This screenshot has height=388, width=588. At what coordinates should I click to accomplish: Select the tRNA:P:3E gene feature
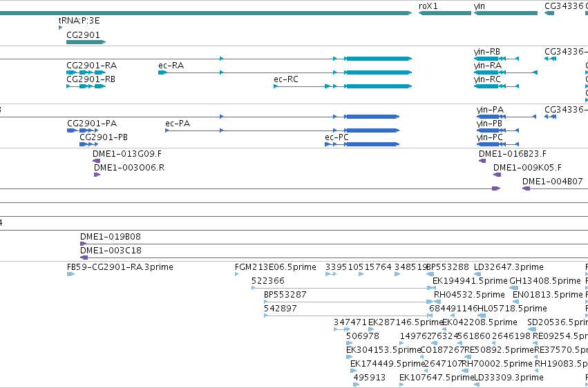click(x=60, y=28)
